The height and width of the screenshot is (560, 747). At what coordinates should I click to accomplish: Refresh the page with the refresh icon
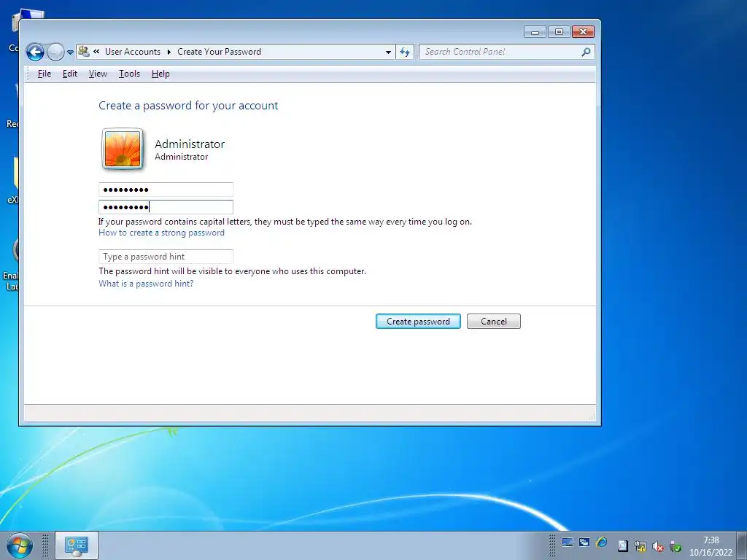tap(404, 52)
